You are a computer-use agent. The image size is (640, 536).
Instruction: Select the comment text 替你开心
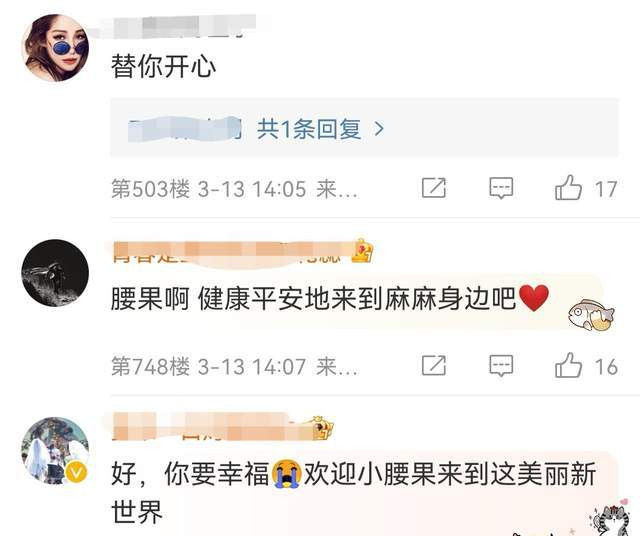163,67
